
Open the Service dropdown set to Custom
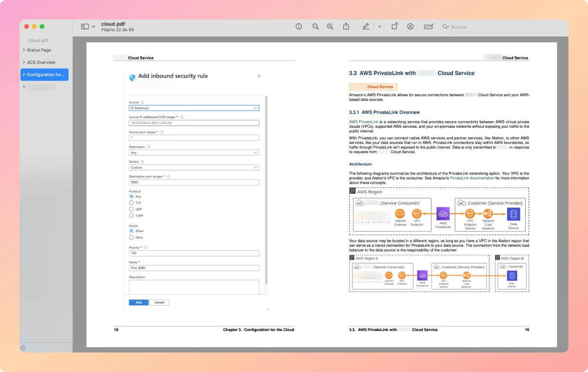coord(194,167)
